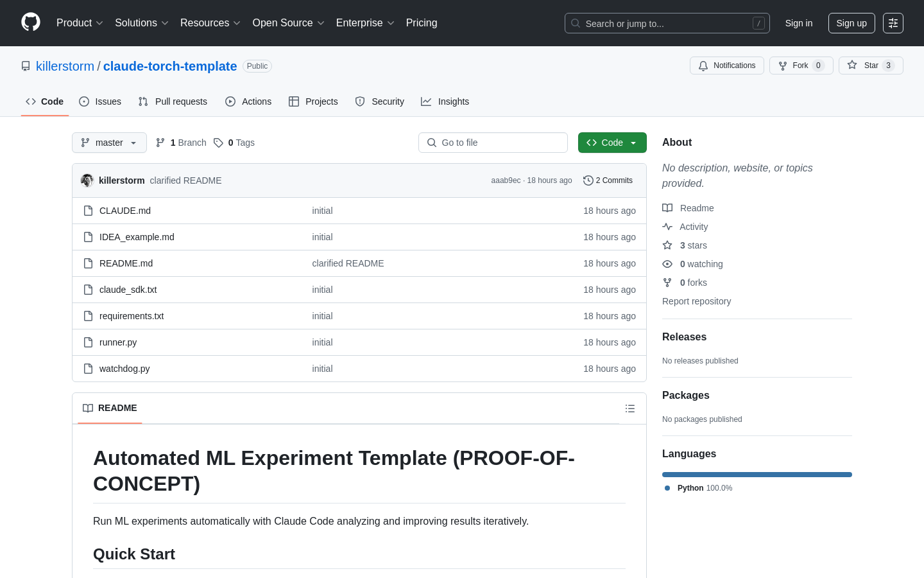Open the clarified README commit message in header row
924x578 pixels.
tap(185, 180)
